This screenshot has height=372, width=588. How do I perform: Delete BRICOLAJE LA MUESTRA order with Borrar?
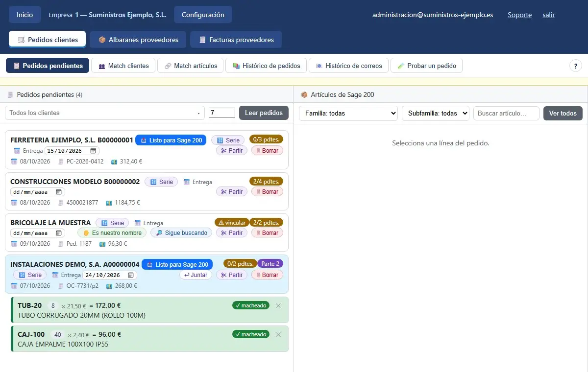pos(267,232)
